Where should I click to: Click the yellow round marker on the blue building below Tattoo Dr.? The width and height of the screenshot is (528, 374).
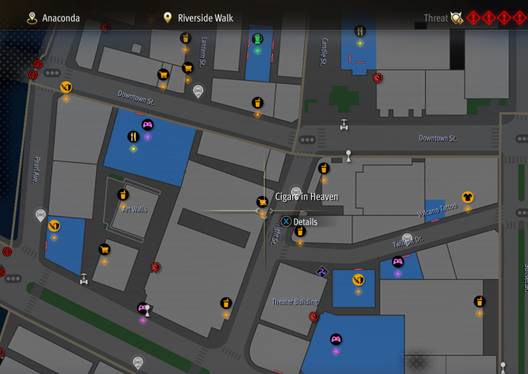pos(358,280)
